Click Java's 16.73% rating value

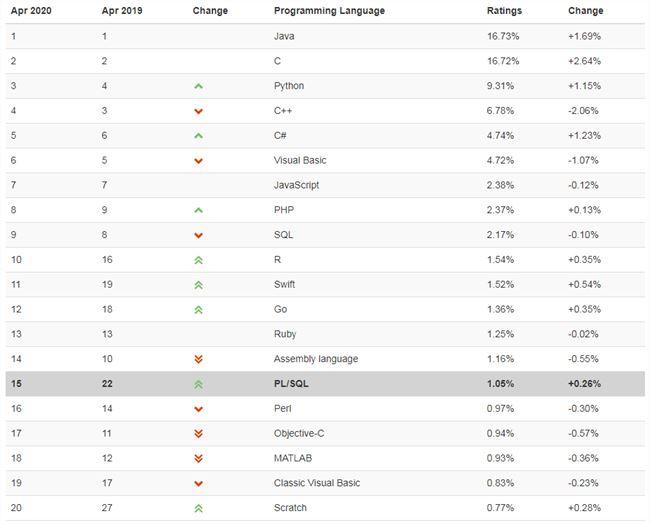pyautogui.click(x=502, y=36)
